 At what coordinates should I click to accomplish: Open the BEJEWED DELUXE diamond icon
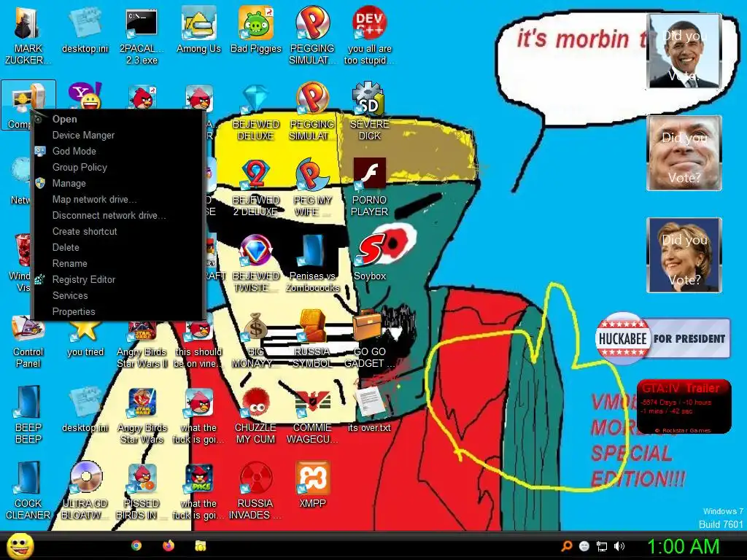click(256, 112)
